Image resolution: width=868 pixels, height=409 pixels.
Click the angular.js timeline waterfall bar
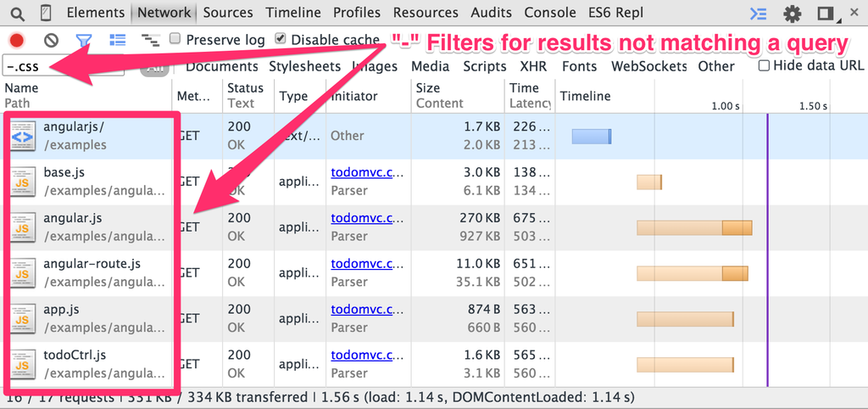(694, 227)
